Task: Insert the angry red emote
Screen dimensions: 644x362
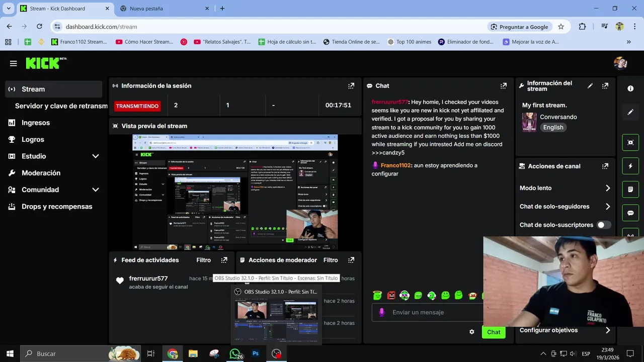Action: tap(391, 296)
